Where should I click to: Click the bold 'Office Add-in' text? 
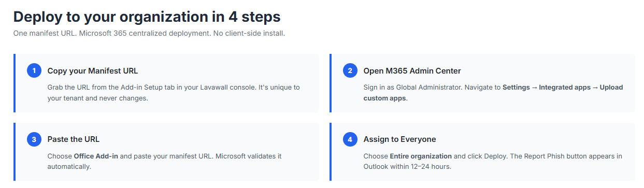[95, 156]
